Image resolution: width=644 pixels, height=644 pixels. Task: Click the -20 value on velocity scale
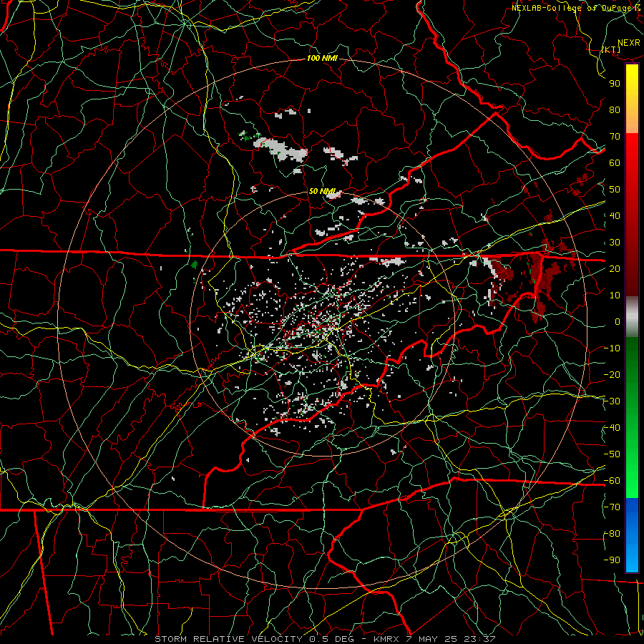[612, 374]
